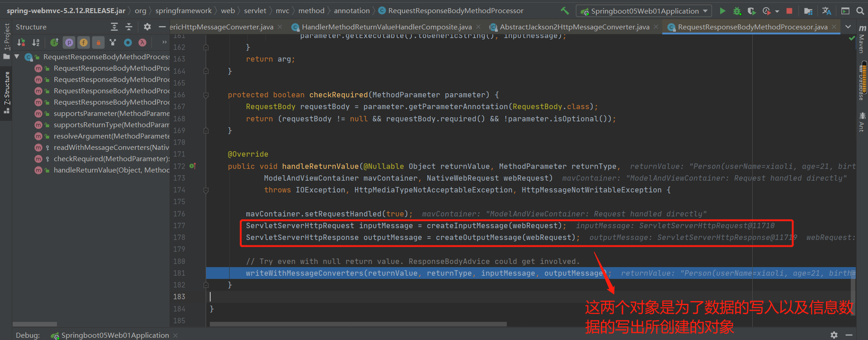
Task: Close the HandlerMethodReturnValueHandlerComposite.java tab
Action: (x=478, y=27)
